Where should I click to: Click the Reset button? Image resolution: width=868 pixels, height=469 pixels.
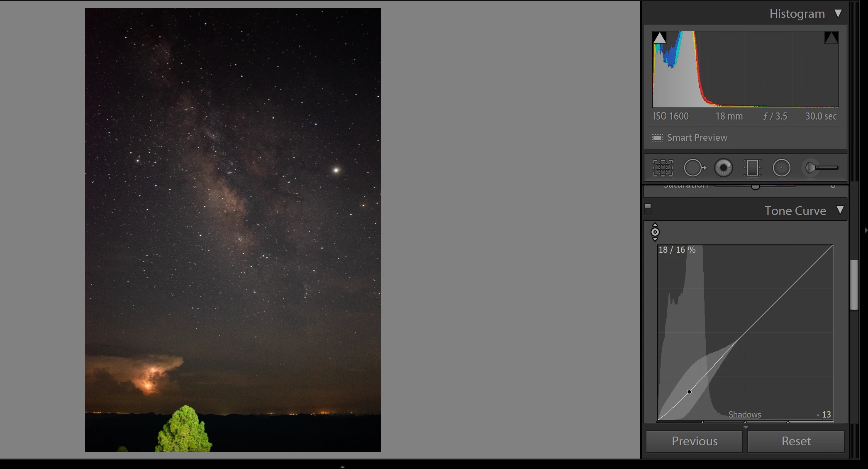(x=796, y=441)
